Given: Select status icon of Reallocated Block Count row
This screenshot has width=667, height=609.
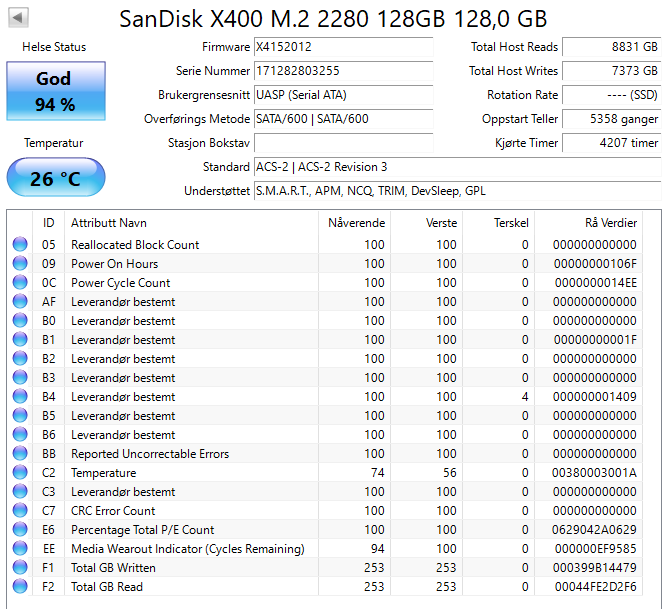Looking at the screenshot, I should [x=20, y=245].
